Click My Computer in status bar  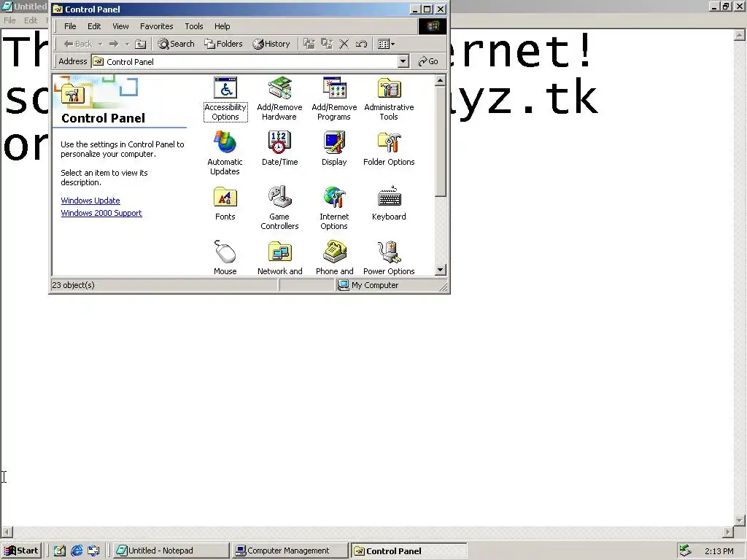(368, 285)
